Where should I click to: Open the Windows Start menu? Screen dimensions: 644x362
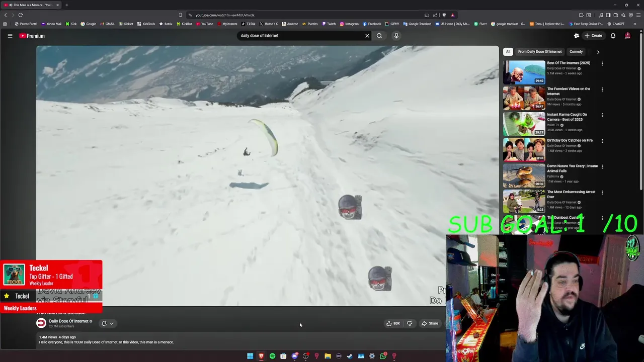coord(250,356)
